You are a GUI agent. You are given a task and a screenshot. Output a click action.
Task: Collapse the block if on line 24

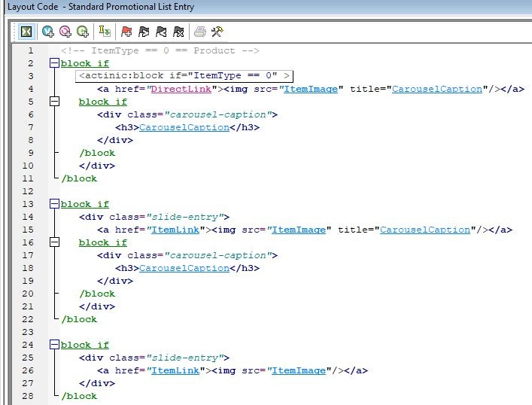click(54, 345)
